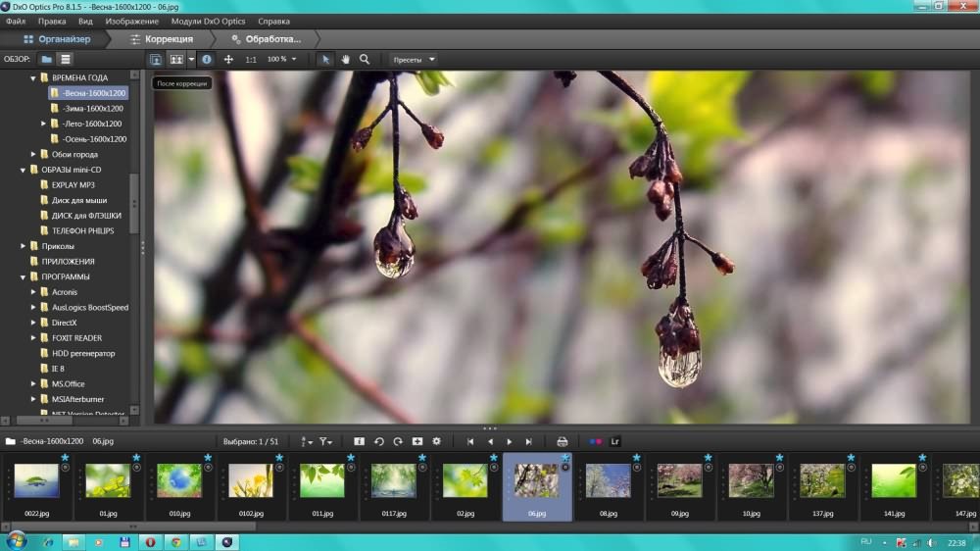
Task: Select the hand pan tool
Action: click(x=346, y=59)
